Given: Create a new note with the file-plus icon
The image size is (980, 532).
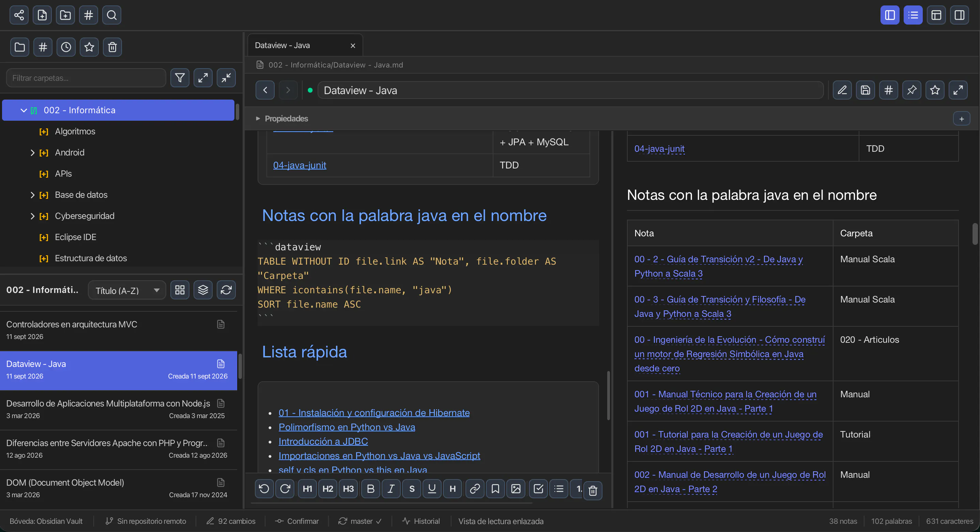Looking at the screenshot, I should coord(42,15).
